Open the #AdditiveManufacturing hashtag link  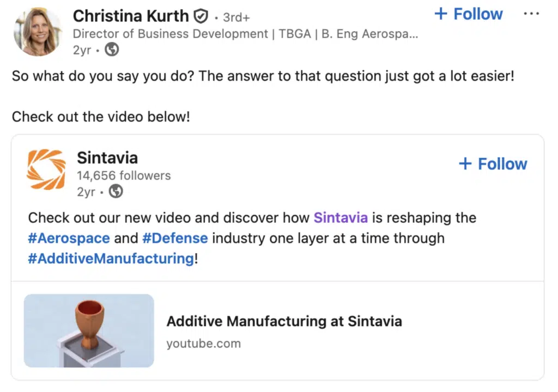pos(109,258)
